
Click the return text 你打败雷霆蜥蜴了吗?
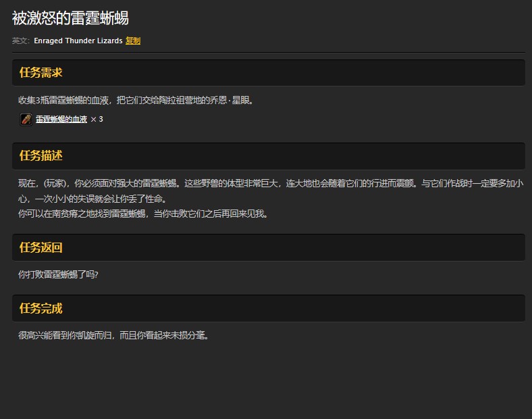tap(58, 274)
